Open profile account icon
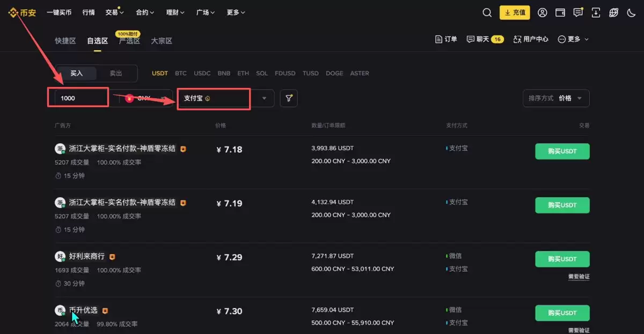 [x=542, y=12]
